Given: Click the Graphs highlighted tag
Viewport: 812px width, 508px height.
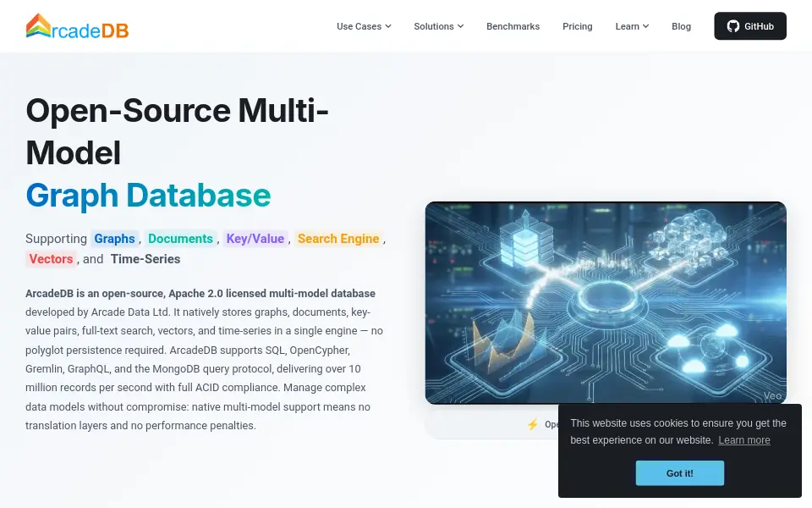Looking at the screenshot, I should [114, 239].
